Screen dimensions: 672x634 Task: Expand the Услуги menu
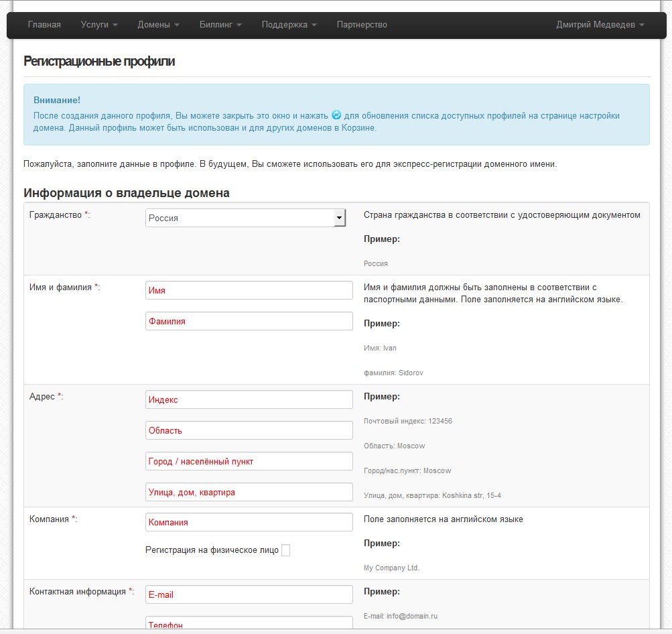(99, 25)
